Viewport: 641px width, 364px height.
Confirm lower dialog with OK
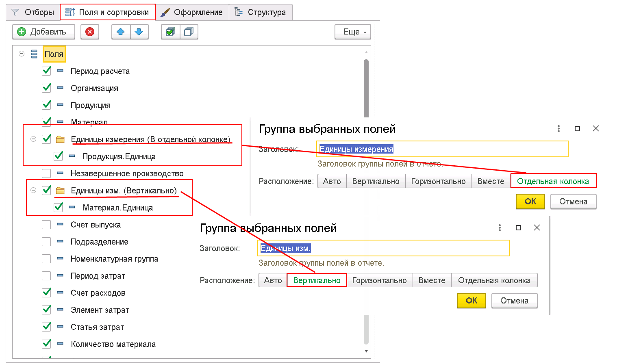pos(472,301)
